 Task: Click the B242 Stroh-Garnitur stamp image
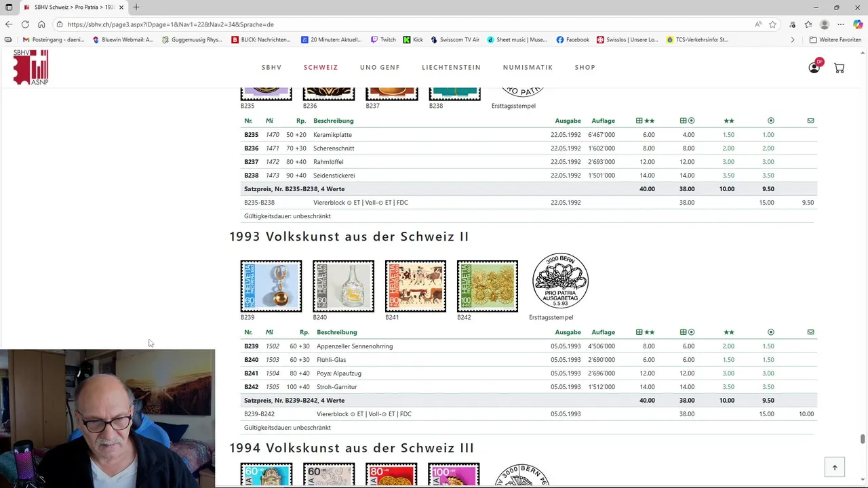(488, 286)
